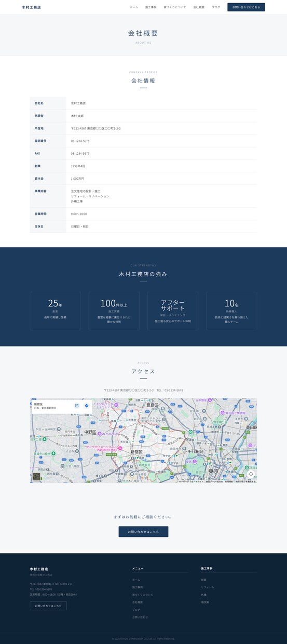Click the 新宿区 place title on map card
This screenshot has height=644, width=287.
38,404
